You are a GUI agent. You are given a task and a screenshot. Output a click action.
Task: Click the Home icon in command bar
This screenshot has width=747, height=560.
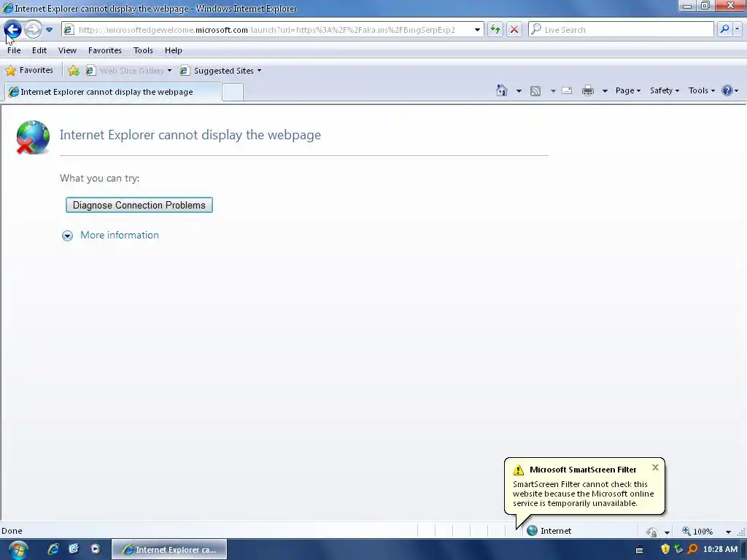coord(502,90)
